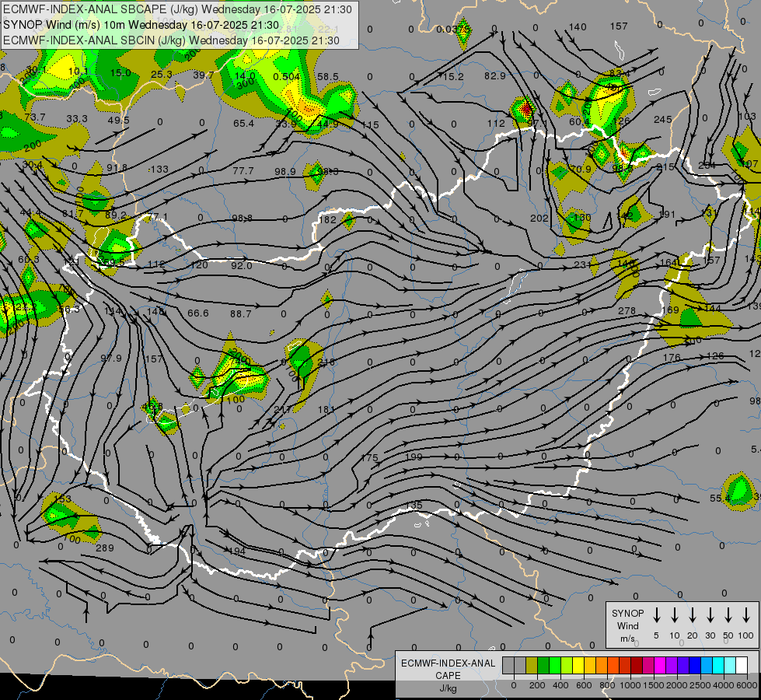Click the map value 88.7
The image size is (761, 700).
(x=241, y=313)
